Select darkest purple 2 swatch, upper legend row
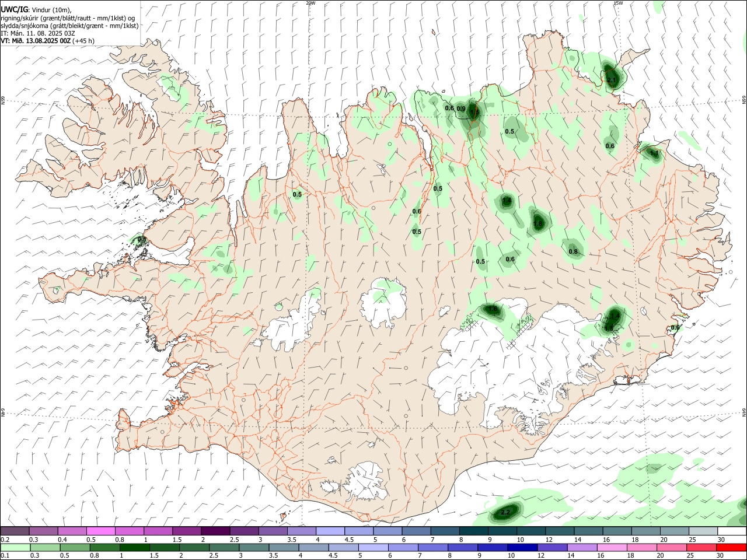The width and height of the screenshot is (747, 560). pos(215,531)
